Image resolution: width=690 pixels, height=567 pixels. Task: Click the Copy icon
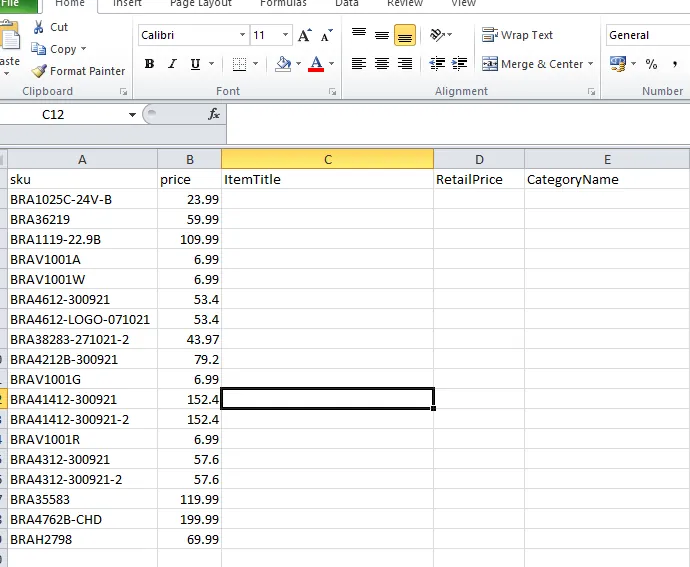click(38, 49)
